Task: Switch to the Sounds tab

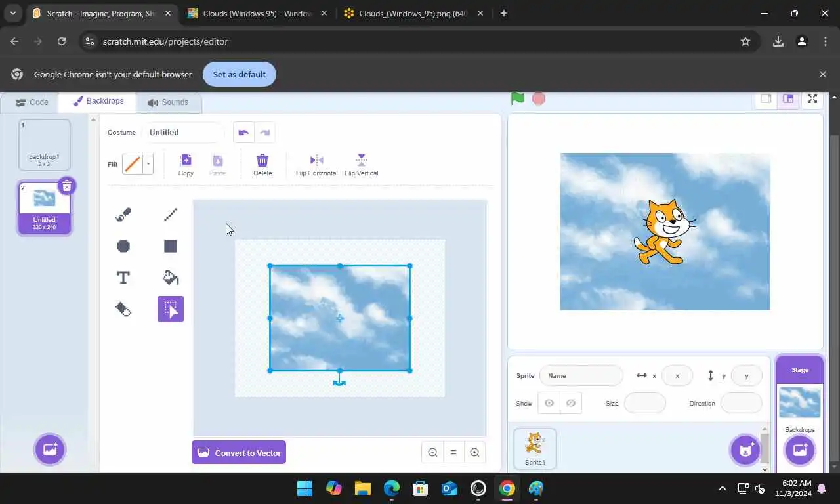Action: (168, 102)
